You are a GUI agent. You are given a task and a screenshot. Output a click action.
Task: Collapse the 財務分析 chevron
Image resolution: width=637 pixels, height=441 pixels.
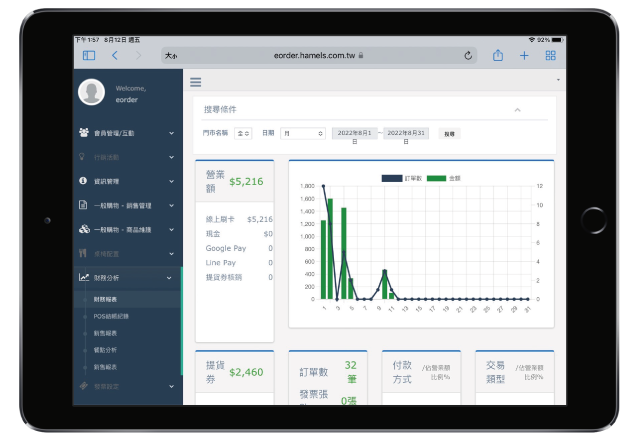point(169,278)
